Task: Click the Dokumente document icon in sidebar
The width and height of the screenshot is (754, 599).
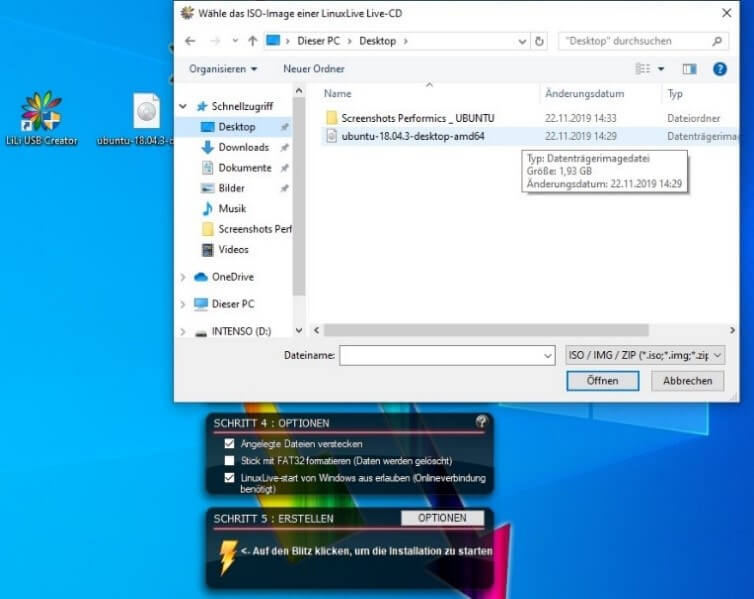Action: point(207,168)
